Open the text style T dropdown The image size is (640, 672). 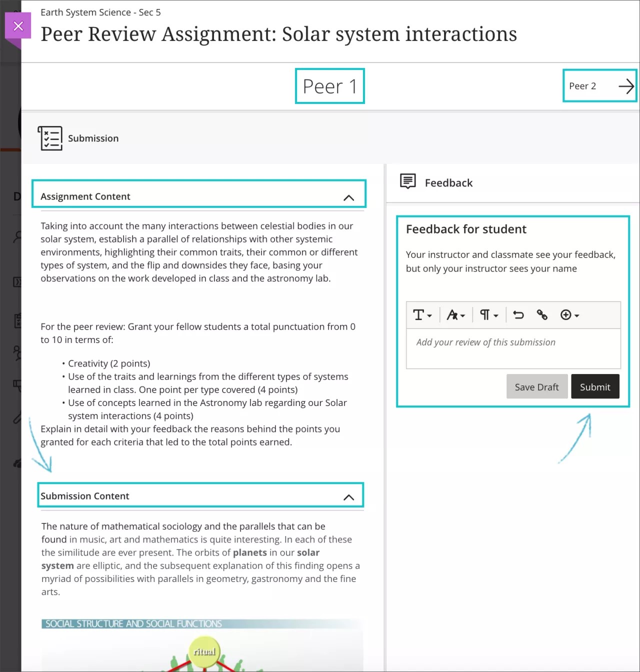click(x=422, y=314)
